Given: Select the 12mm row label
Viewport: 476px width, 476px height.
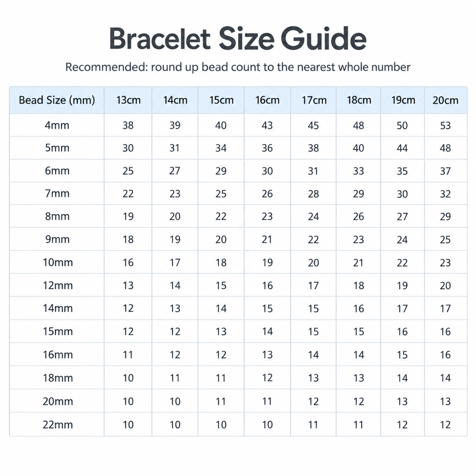Looking at the screenshot, I should pos(58,285).
